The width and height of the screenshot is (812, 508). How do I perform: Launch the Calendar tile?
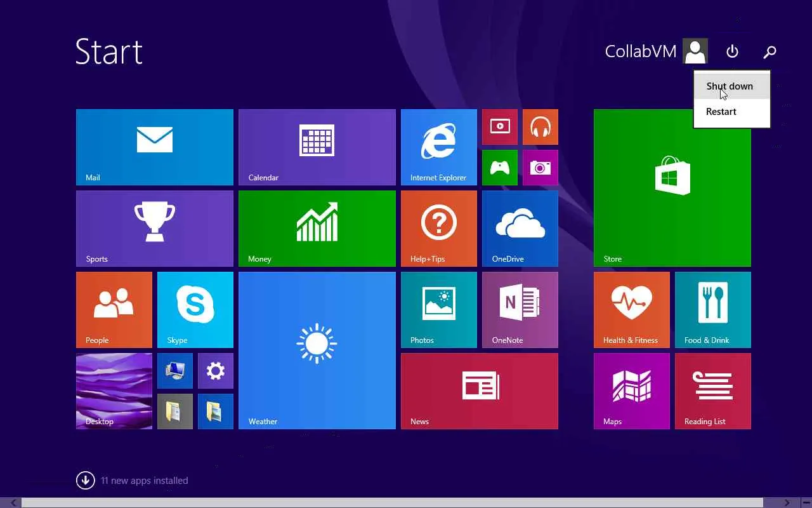[317, 147]
